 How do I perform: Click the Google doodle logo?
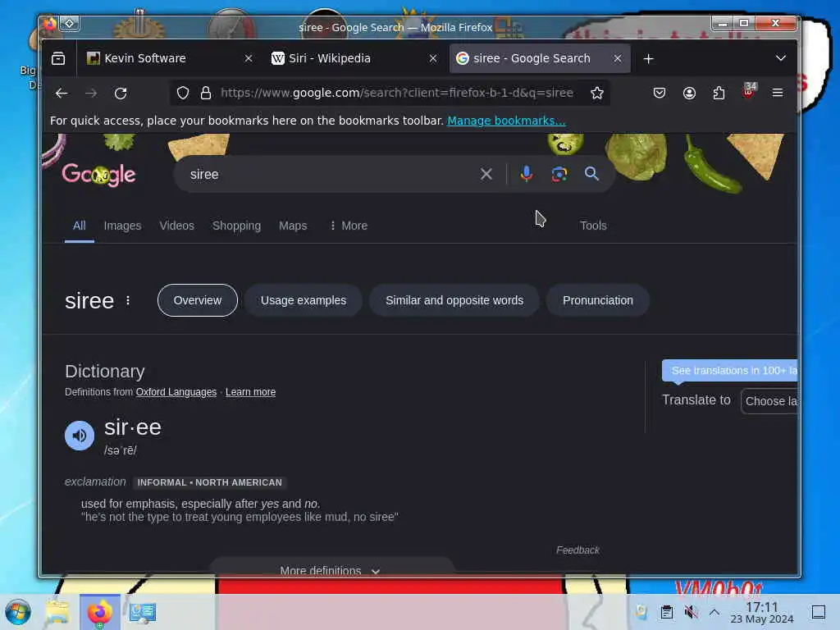(x=99, y=175)
